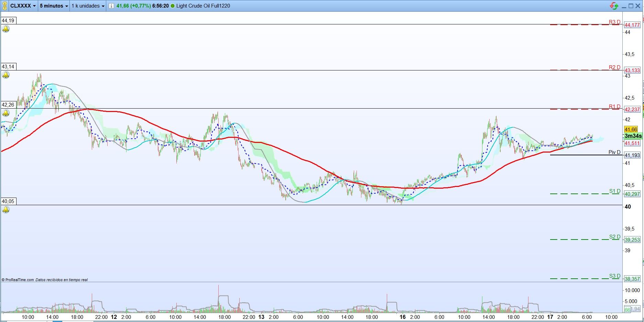Click the 43,133 resistance price tag
The height and width of the screenshot is (322, 644).
point(632,70)
